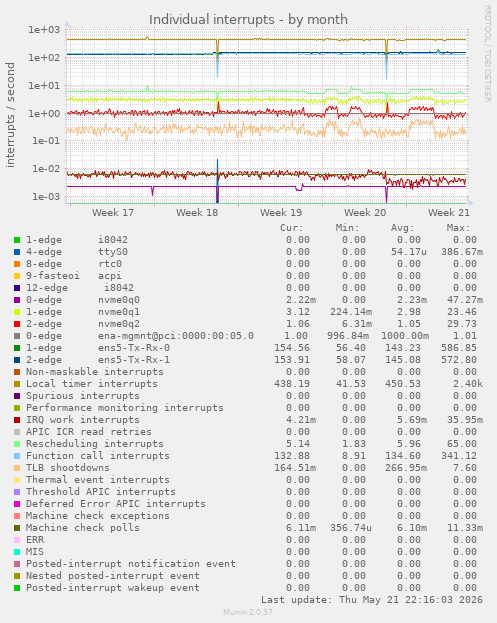Click the 438.19 current value of Local timer
Viewport: 497px width, 623px height.
[292, 384]
